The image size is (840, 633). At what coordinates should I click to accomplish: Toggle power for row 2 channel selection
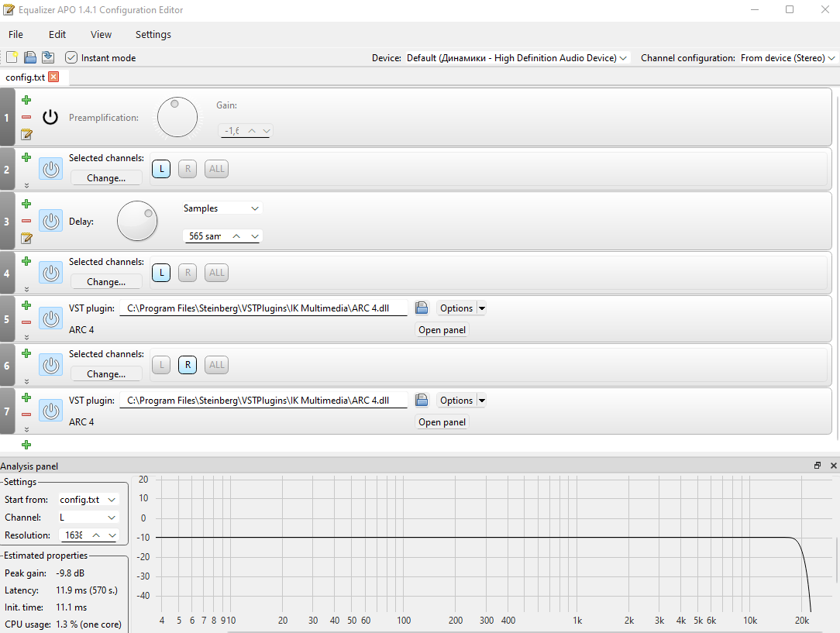click(51, 169)
